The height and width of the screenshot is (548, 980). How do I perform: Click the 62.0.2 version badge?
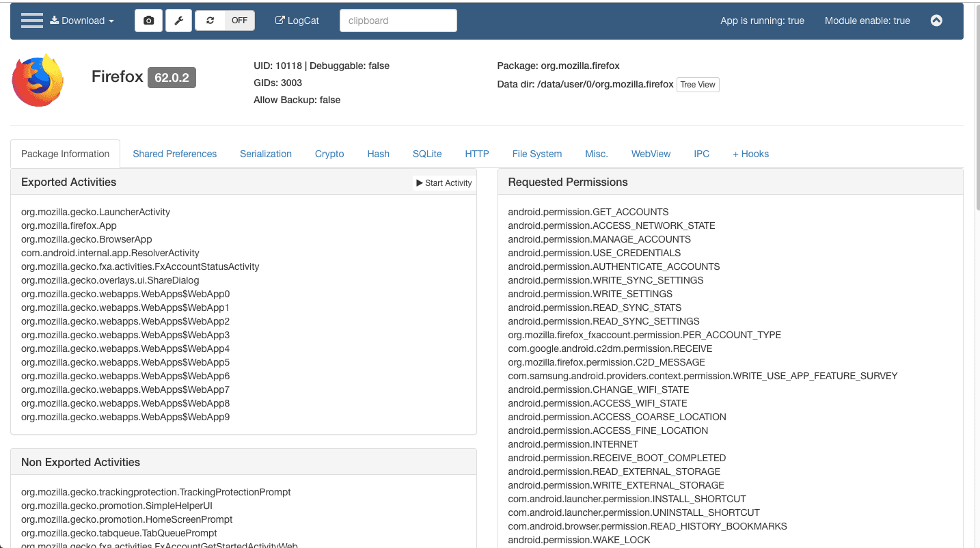[x=172, y=77]
